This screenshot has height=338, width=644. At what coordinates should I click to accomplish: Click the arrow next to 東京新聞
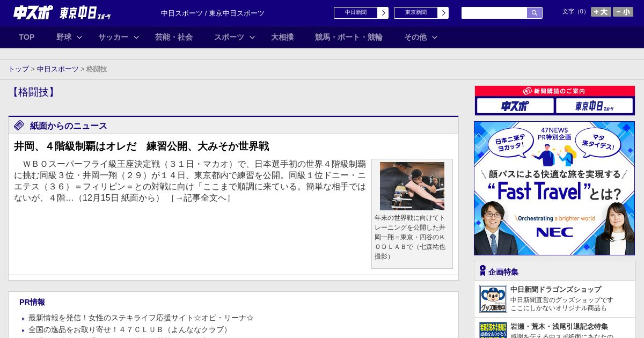pyautogui.click(x=443, y=13)
